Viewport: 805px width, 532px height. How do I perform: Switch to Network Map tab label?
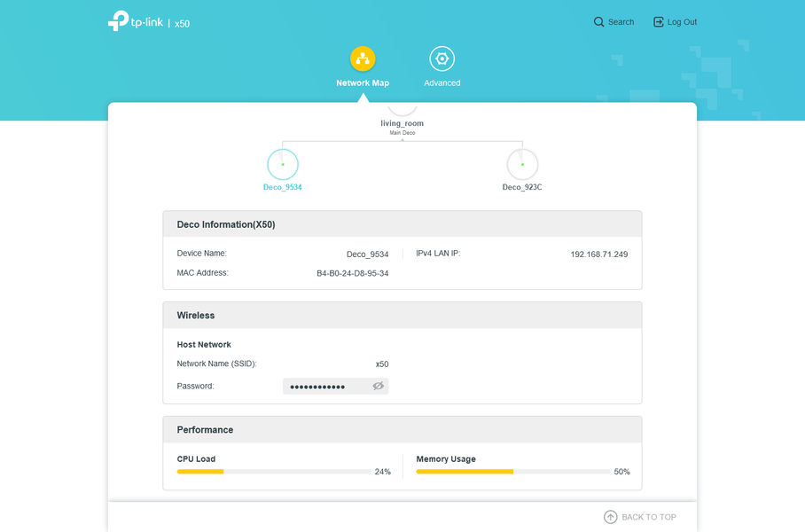(363, 83)
